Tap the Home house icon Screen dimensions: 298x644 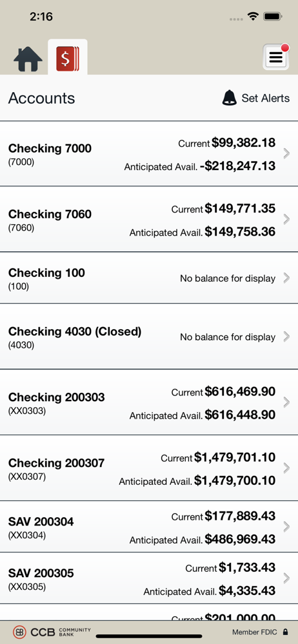click(28, 59)
